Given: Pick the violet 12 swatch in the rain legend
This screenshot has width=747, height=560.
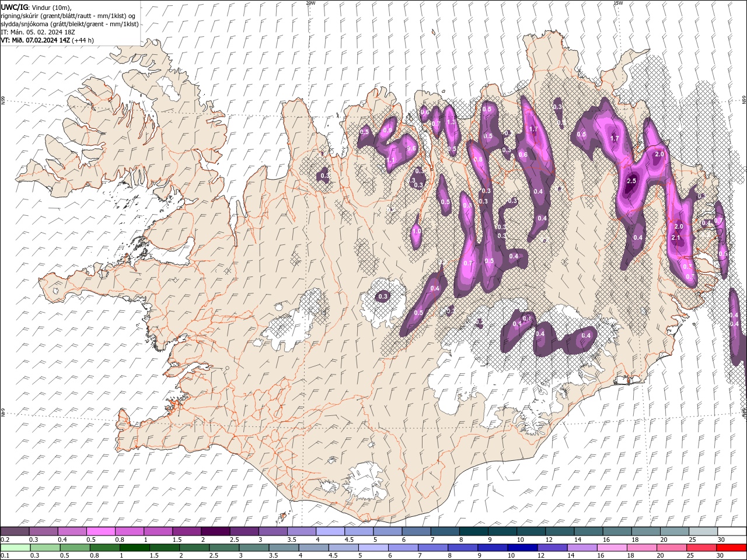Looking at the screenshot, I should (553, 548).
